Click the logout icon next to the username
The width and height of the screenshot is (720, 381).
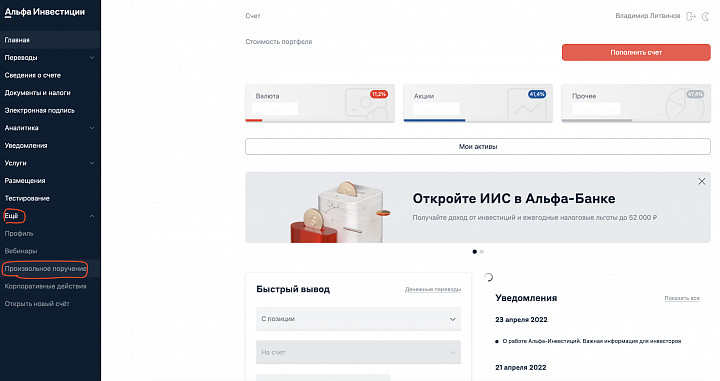point(691,17)
